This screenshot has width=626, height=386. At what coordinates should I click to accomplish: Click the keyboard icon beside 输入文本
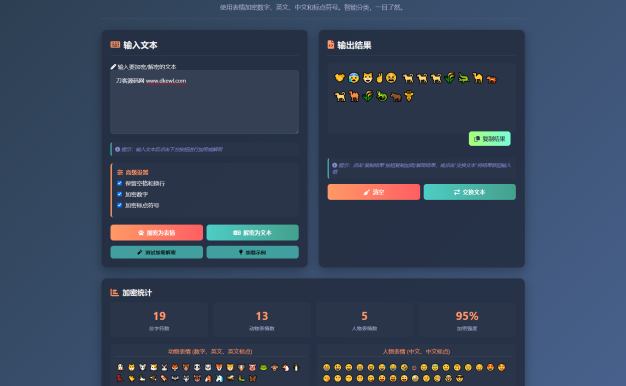[115, 45]
